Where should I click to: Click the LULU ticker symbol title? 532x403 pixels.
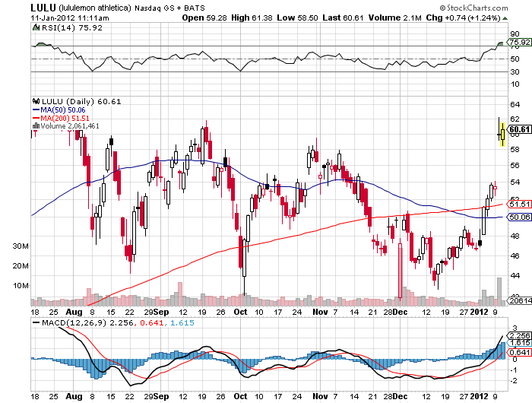tap(43, 8)
